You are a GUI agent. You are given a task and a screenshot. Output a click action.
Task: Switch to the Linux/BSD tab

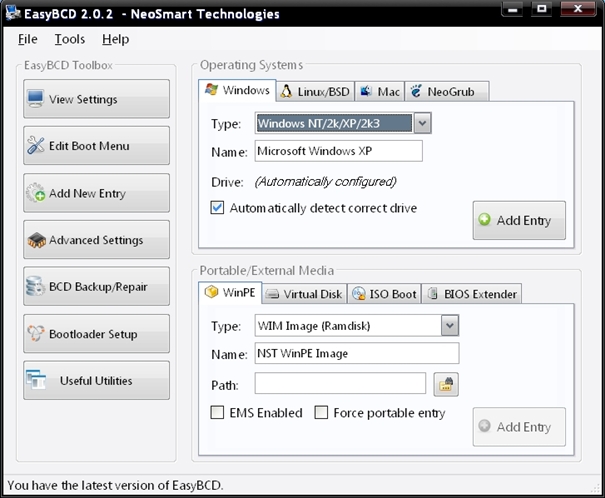pos(315,91)
